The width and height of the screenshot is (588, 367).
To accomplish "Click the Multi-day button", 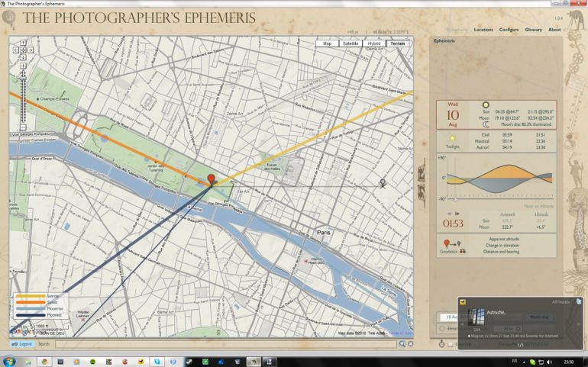I will pos(541,316).
